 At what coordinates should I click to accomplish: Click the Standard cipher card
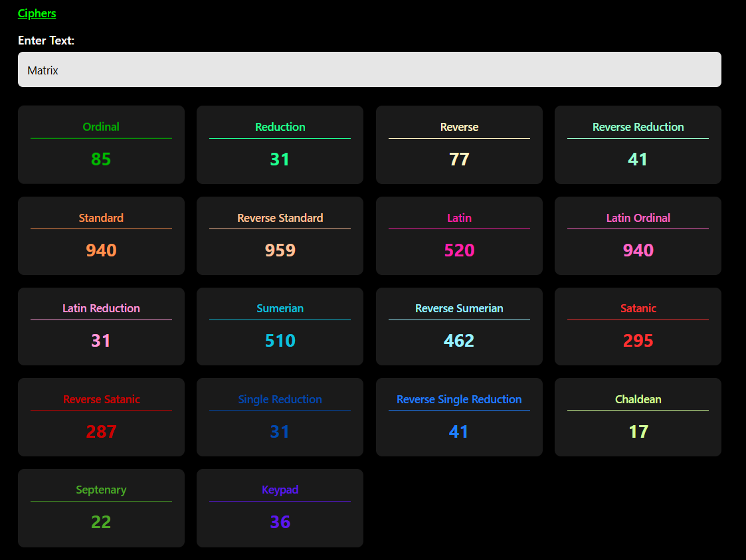pos(101,236)
